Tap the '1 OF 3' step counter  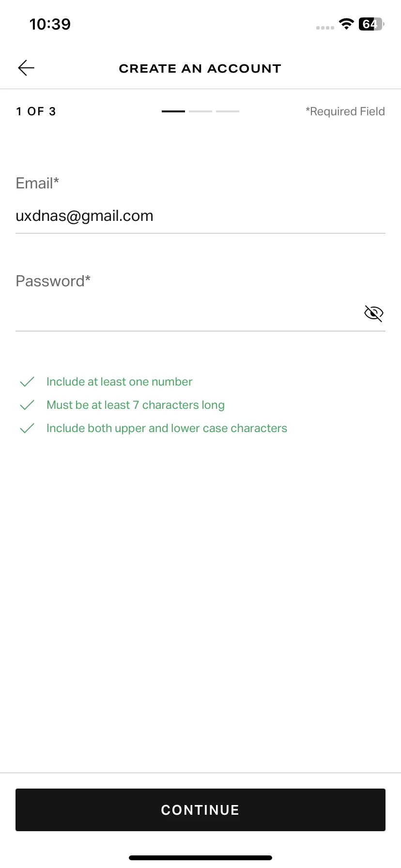pyautogui.click(x=36, y=111)
